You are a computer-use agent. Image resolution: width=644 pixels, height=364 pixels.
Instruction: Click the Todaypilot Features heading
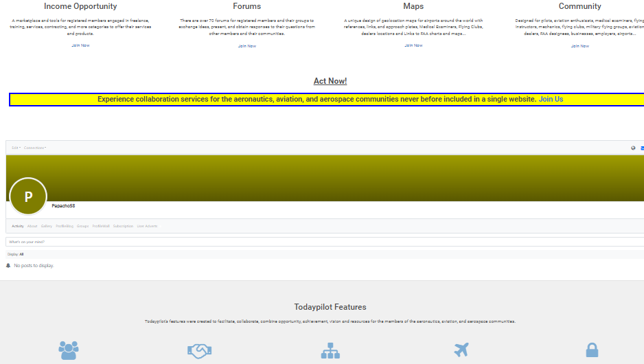coord(330,307)
